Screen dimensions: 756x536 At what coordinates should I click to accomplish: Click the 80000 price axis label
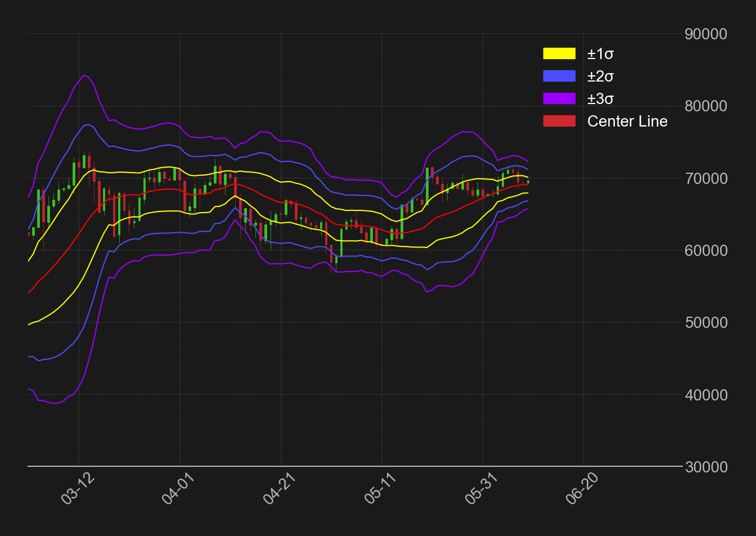pyautogui.click(x=706, y=106)
